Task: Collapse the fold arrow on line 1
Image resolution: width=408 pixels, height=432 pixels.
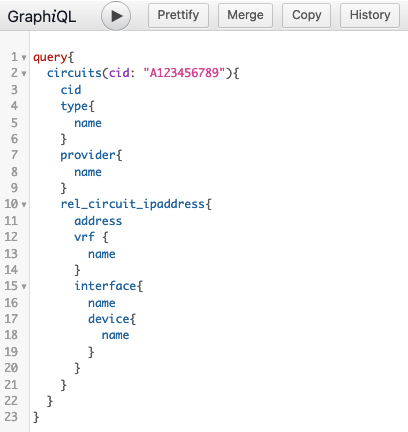Action: 24,58
